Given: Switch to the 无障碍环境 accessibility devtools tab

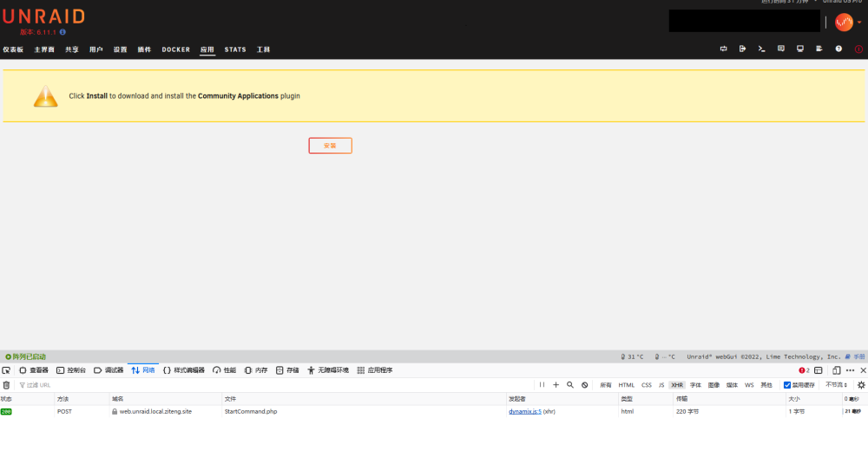Looking at the screenshot, I should [328, 370].
